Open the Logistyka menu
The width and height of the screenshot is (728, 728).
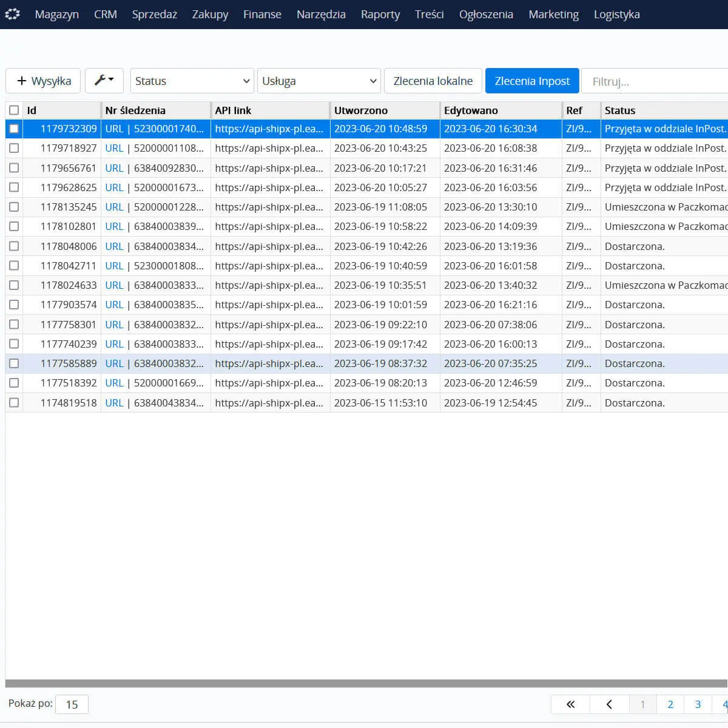pyautogui.click(x=617, y=14)
